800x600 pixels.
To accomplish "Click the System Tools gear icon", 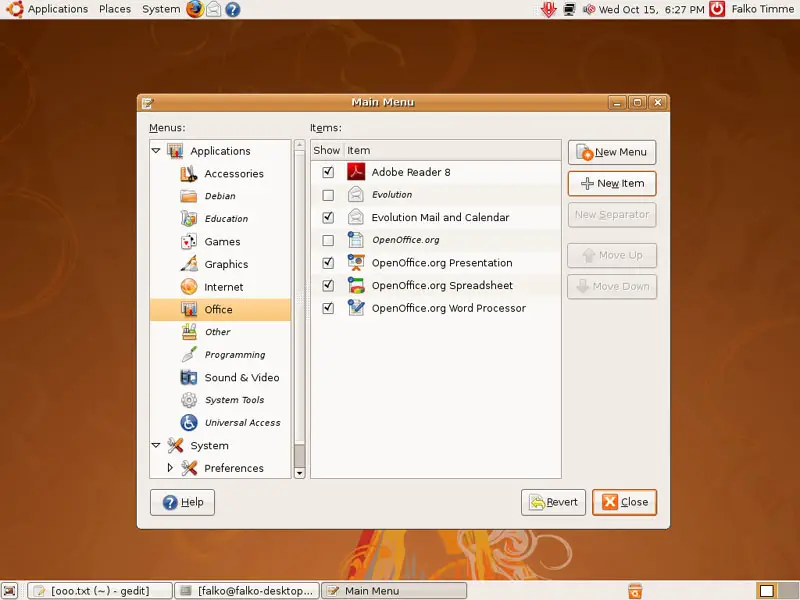I will point(189,399).
